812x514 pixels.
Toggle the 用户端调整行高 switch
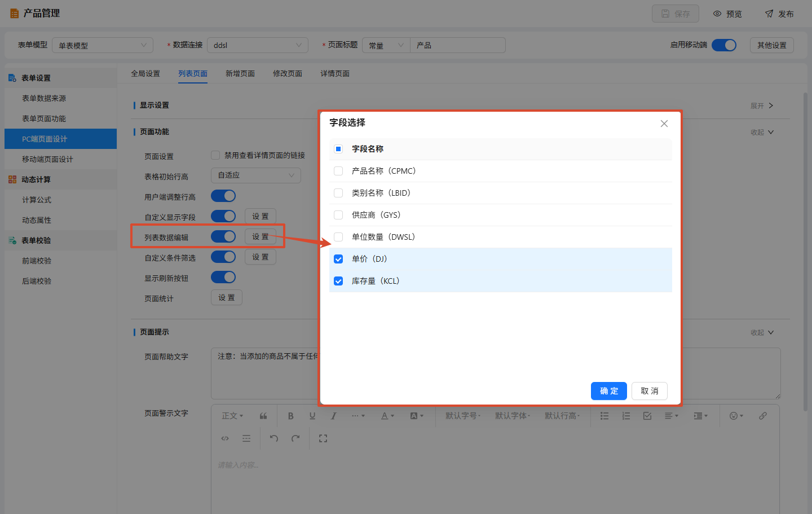point(223,196)
